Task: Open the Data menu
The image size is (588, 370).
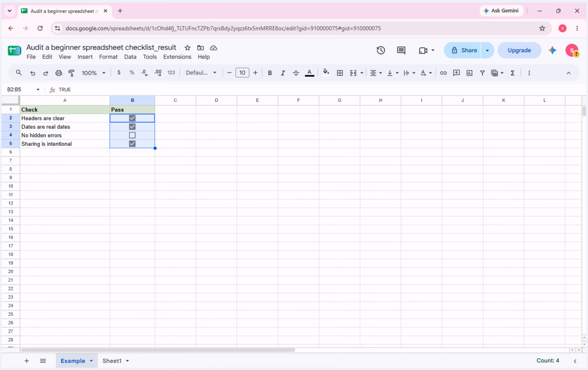Action: click(x=130, y=57)
